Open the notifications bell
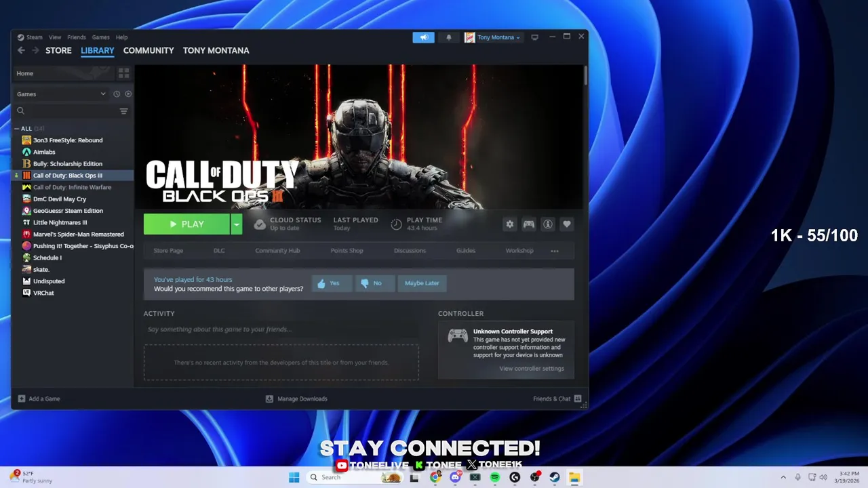 pyautogui.click(x=448, y=37)
